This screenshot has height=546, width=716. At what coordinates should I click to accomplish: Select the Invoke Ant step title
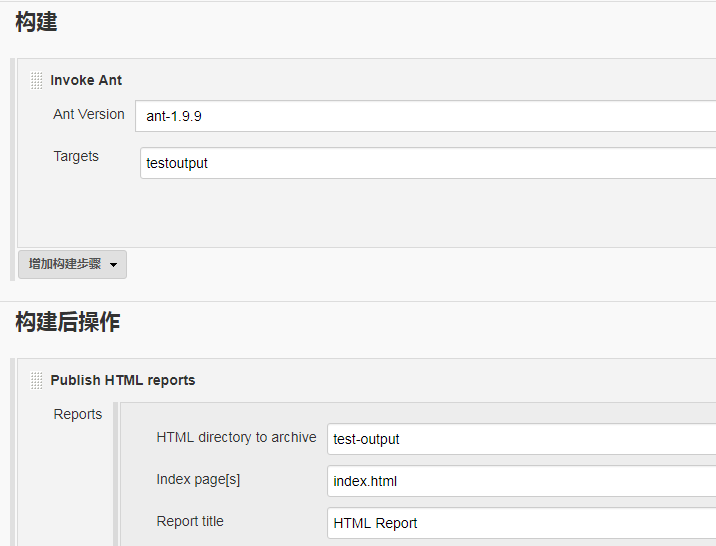click(x=86, y=80)
